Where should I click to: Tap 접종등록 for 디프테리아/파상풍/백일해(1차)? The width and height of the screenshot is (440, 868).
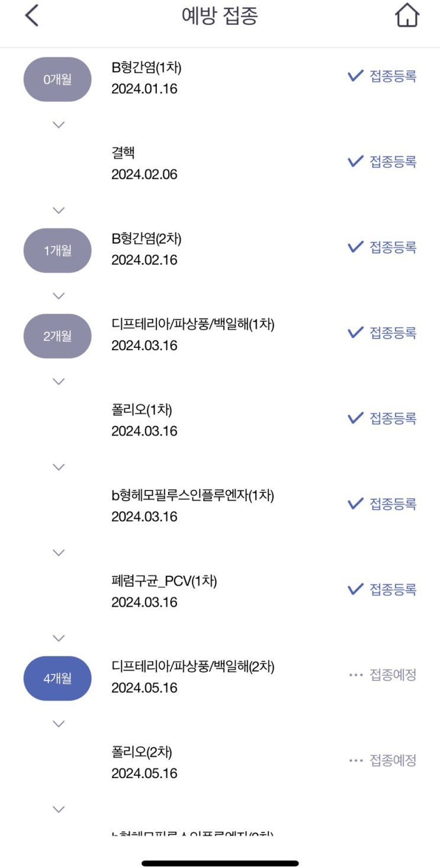coord(393,333)
